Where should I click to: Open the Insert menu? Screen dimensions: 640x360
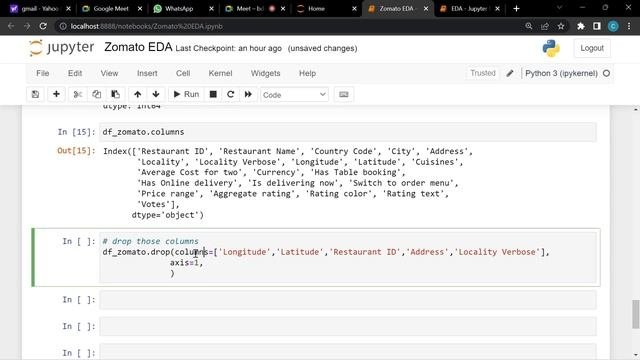point(147,73)
